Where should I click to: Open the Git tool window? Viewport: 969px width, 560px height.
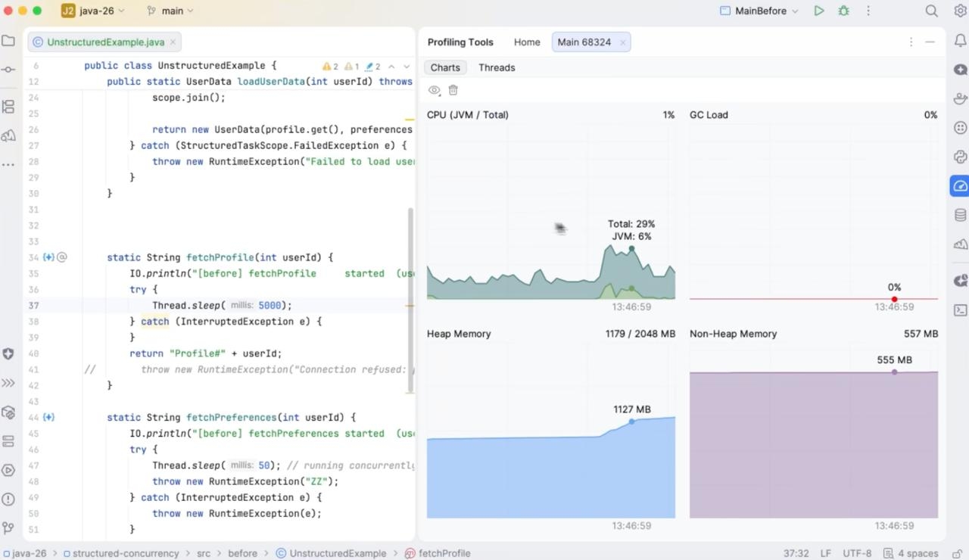pyautogui.click(x=8, y=527)
